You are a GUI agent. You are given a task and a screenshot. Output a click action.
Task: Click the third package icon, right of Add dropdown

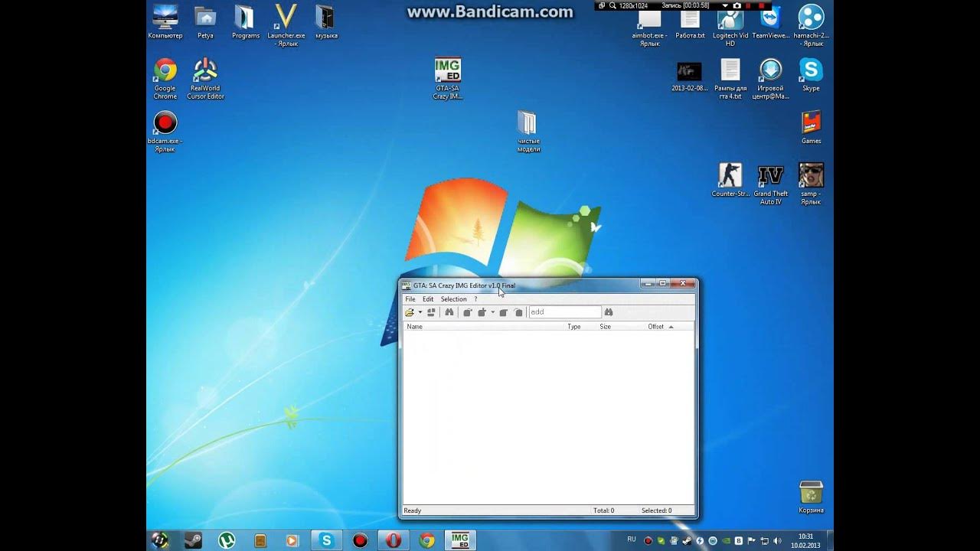pyautogui.click(x=504, y=312)
